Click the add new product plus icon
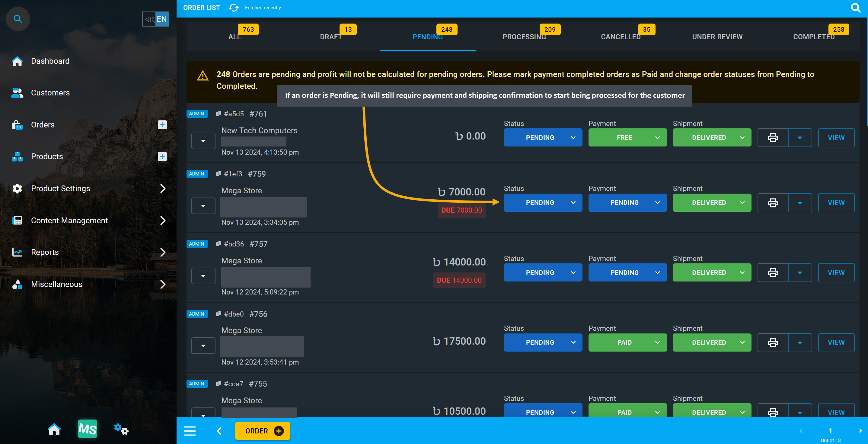868x444 pixels. 162,156
